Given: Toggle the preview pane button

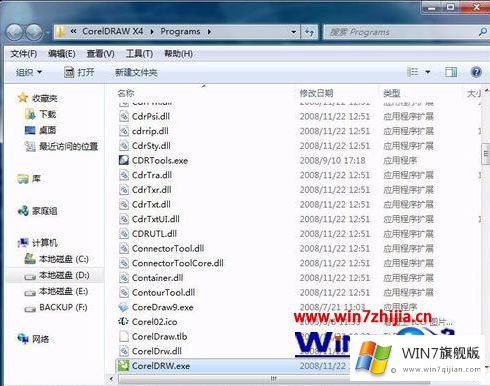Looking at the screenshot, I should (451, 72).
